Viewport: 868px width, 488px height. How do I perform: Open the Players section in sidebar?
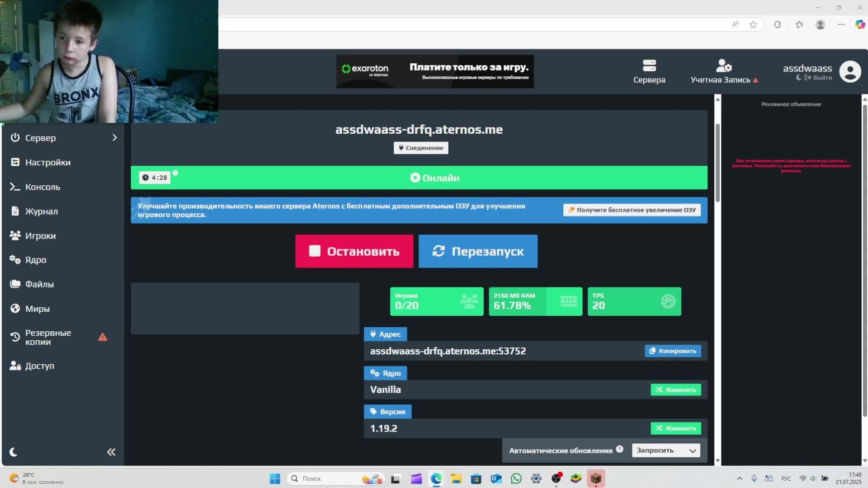(x=40, y=235)
